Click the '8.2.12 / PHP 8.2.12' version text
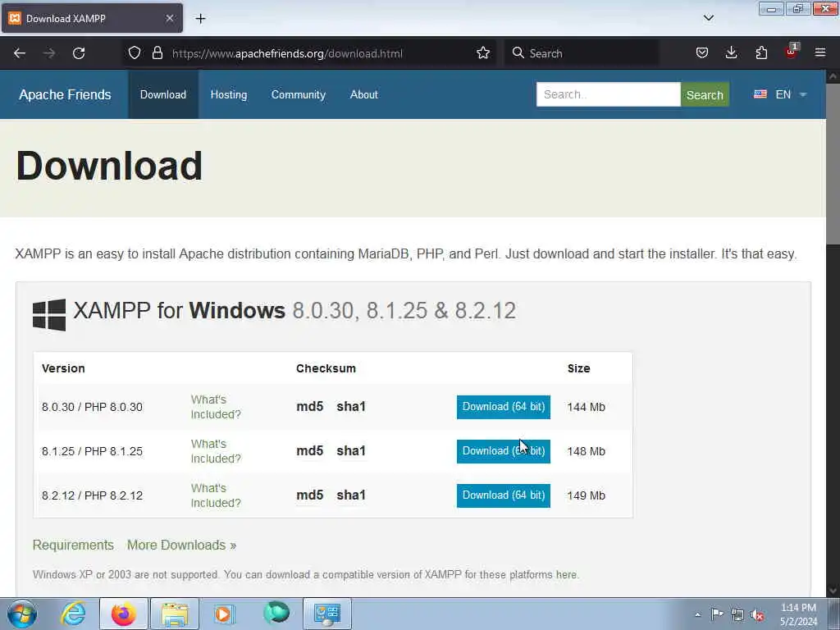Viewport: 840px width, 630px height. coord(92,495)
